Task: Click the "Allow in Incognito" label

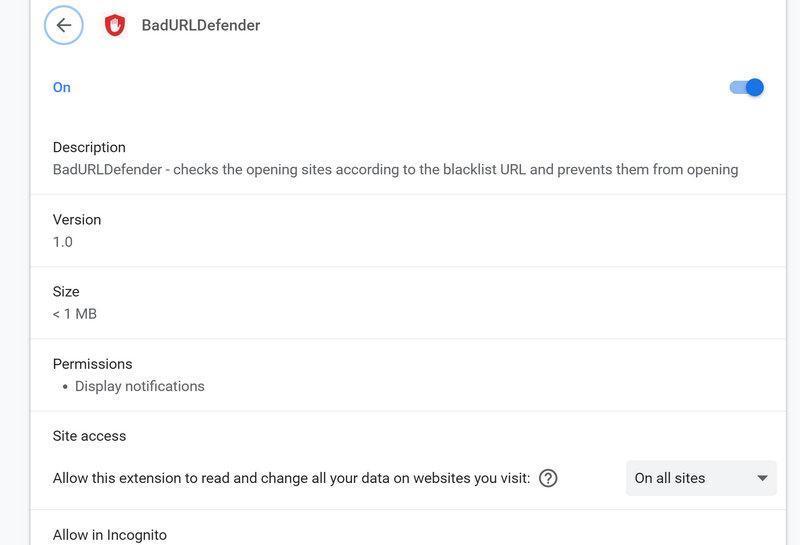Action: pyautogui.click(x=110, y=535)
